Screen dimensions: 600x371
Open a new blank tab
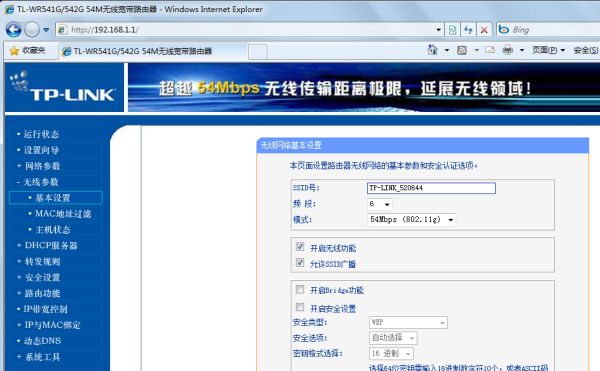point(258,52)
